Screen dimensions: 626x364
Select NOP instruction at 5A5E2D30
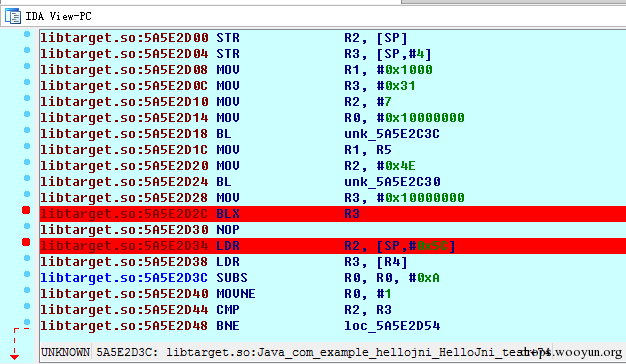(228, 230)
